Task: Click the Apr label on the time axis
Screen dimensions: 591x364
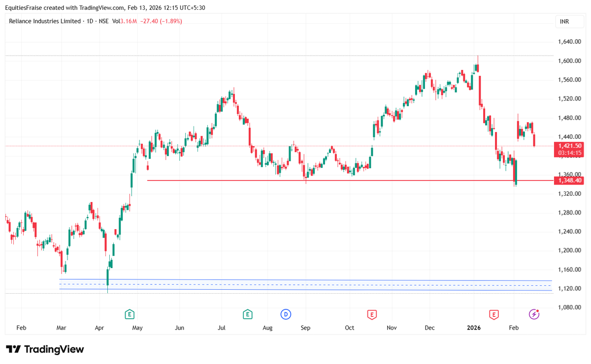Action: pos(100,328)
